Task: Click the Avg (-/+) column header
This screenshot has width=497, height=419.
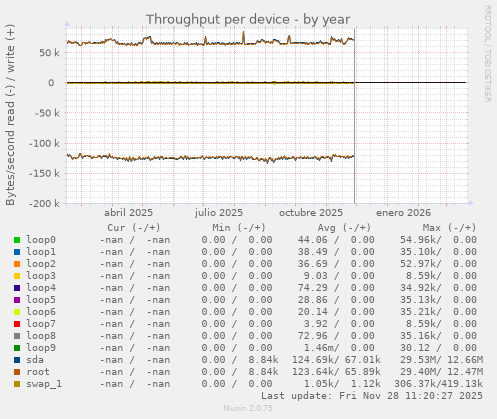Action: pos(344,228)
